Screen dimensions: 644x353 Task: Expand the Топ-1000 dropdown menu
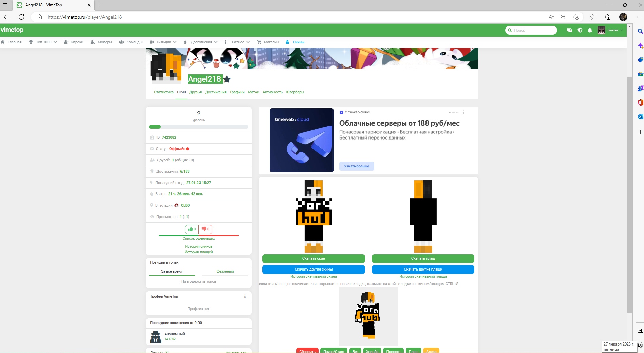coord(43,42)
